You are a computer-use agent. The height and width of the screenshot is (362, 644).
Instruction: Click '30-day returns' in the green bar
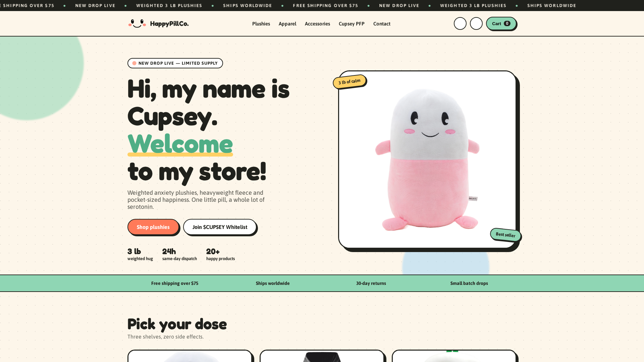tap(371, 283)
